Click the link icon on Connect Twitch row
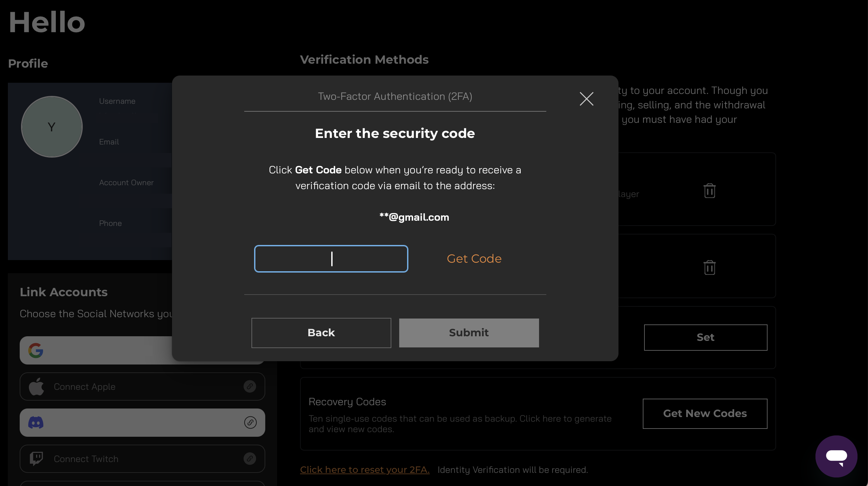The width and height of the screenshot is (868, 486). (250, 458)
